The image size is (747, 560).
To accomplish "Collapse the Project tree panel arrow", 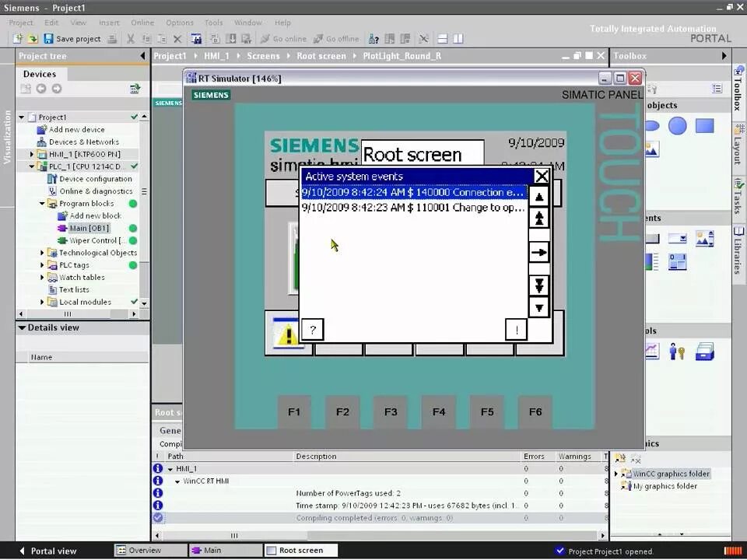I will [x=142, y=56].
